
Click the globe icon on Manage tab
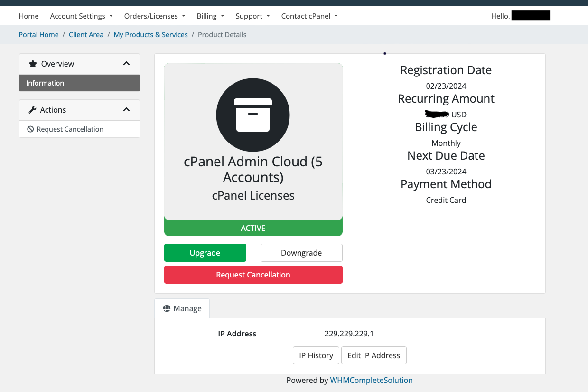pyautogui.click(x=167, y=308)
